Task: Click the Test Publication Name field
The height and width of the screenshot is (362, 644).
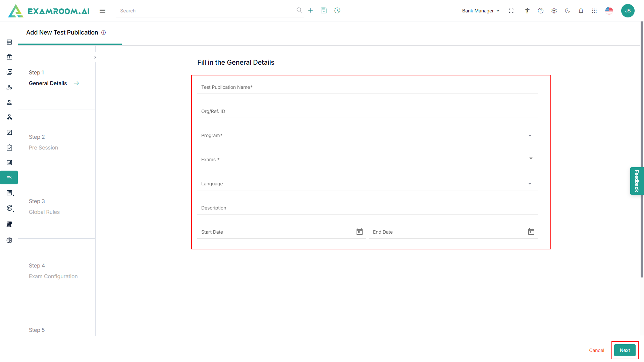Action: click(x=367, y=87)
